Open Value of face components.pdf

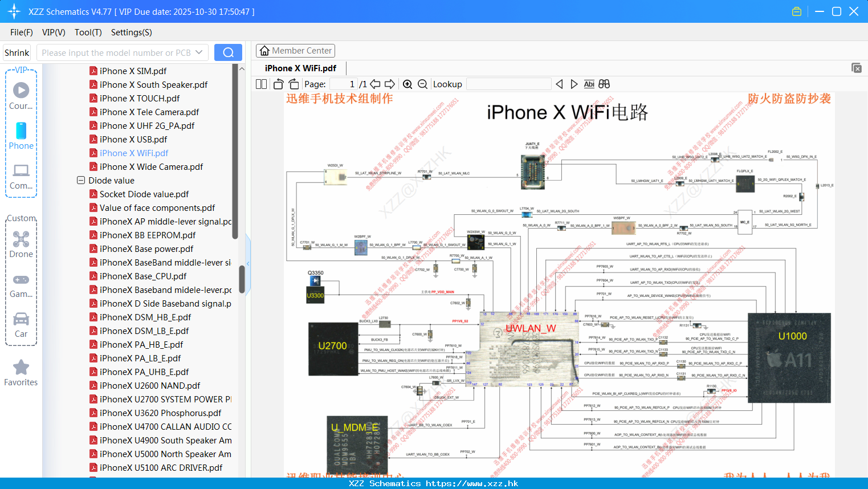pos(157,207)
